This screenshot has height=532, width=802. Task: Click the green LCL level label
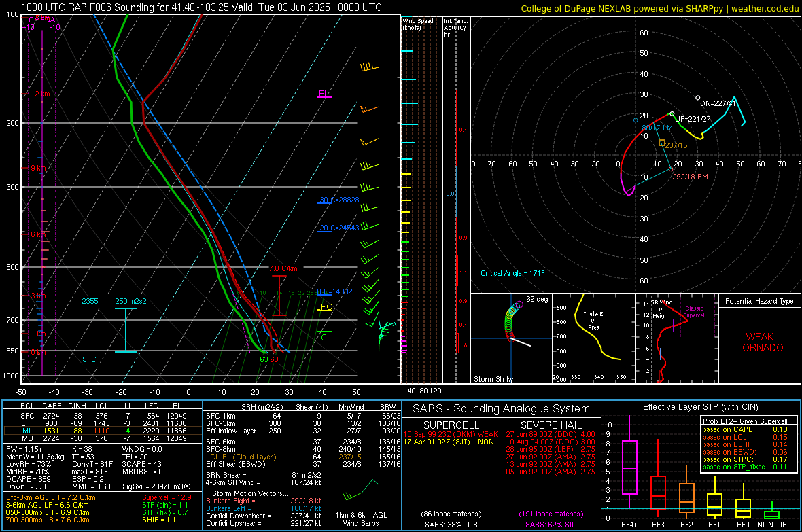(324, 337)
